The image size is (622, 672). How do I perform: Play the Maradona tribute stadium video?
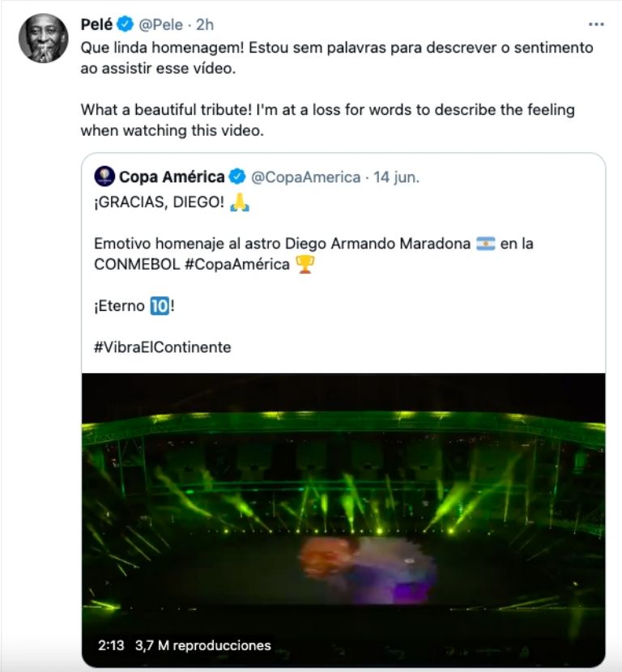tap(343, 518)
